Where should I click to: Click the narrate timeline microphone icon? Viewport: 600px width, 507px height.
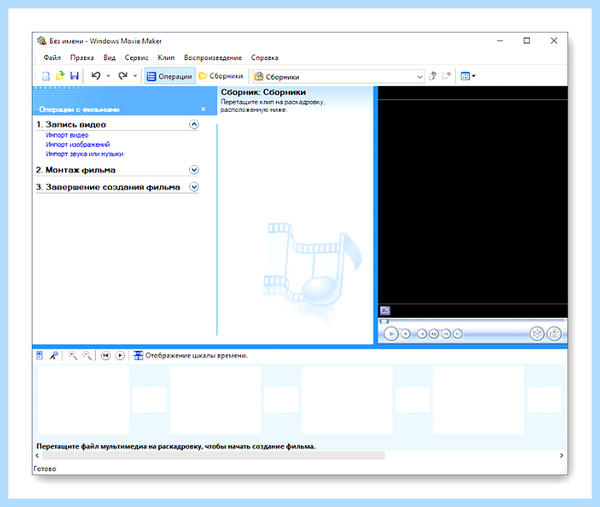tap(54, 355)
